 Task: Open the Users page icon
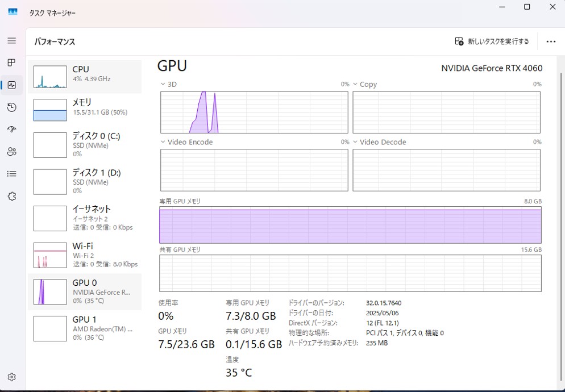pos(11,152)
